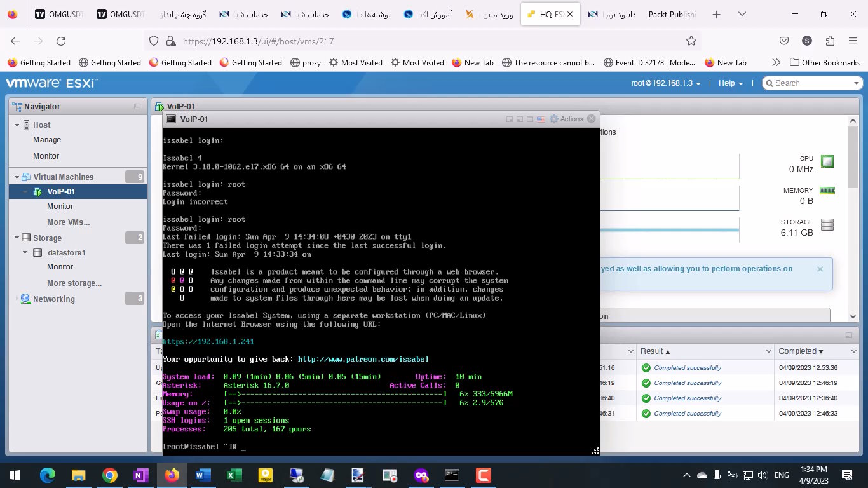
Task: Open OneNote from the taskbar
Action: [x=140, y=475]
